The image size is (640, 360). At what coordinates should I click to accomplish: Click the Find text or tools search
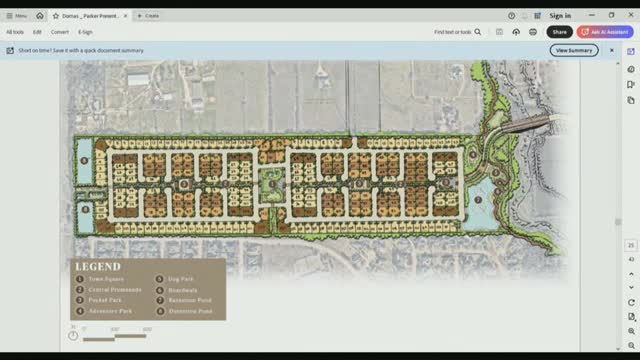pos(452,32)
